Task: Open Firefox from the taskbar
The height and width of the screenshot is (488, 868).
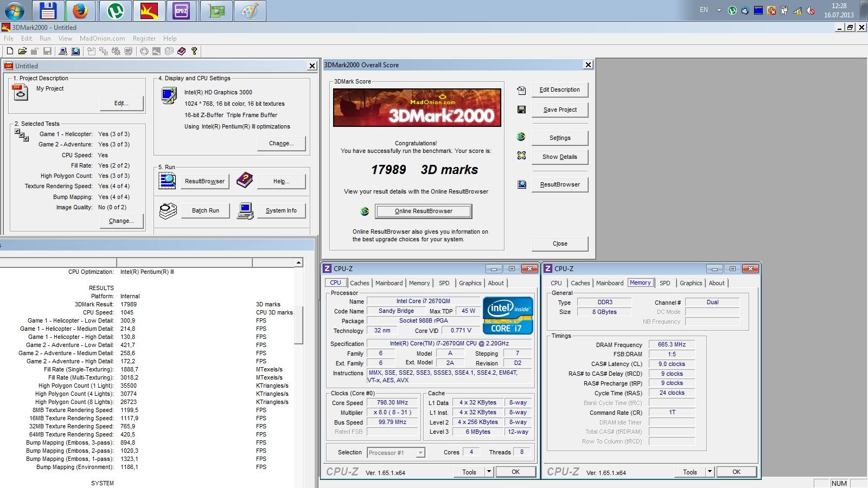Action: coord(80,10)
